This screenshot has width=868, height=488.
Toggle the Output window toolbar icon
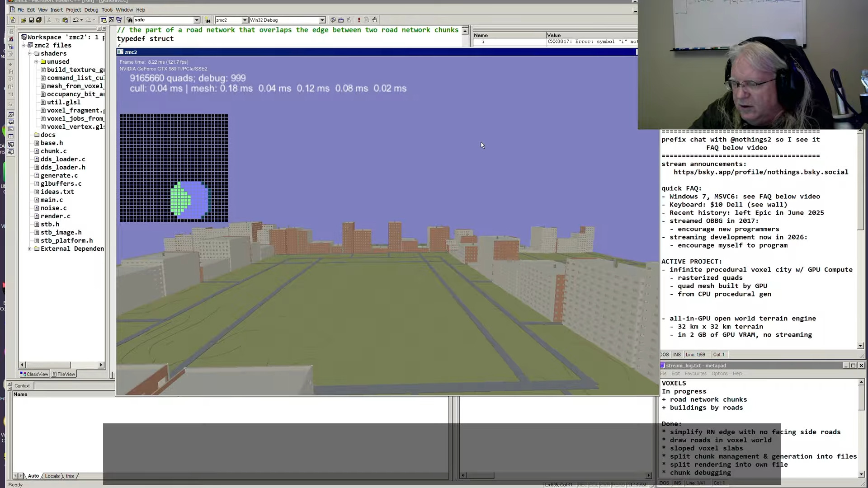(x=111, y=20)
